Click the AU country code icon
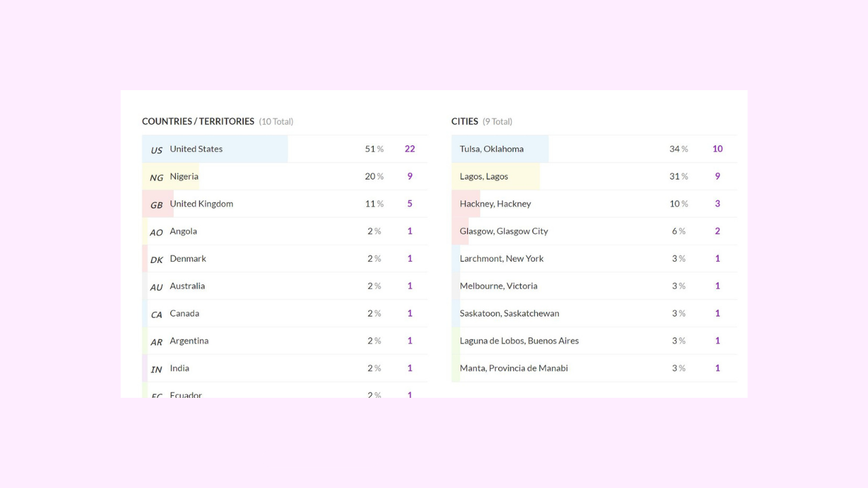This screenshot has height=488, width=868. [x=157, y=287]
